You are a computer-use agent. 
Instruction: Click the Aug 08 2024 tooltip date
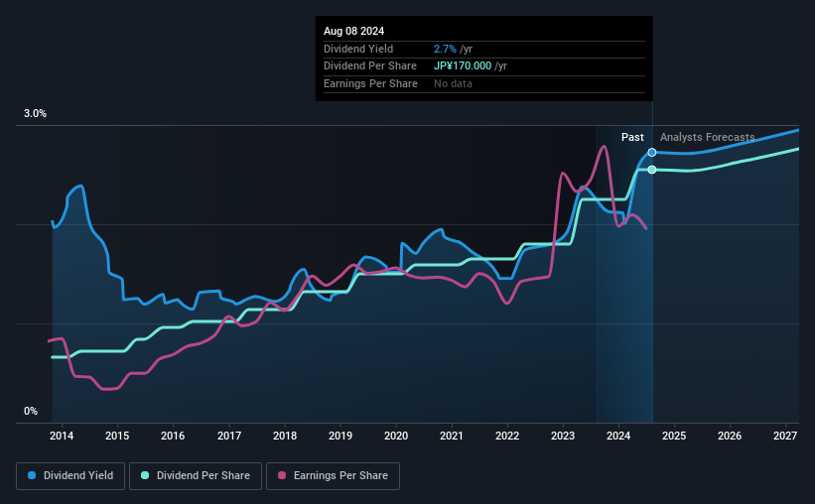pyautogui.click(x=354, y=31)
